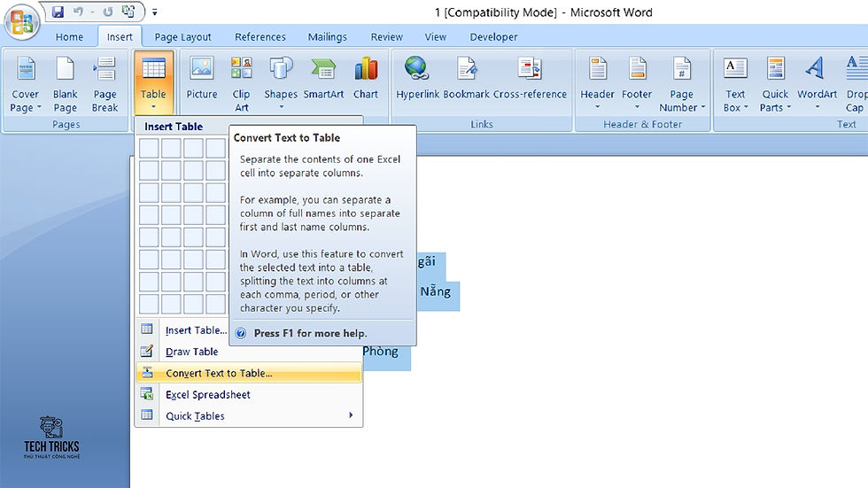Image resolution: width=868 pixels, height=488 pixels.
Task: Click the Excel Spreadsheet icon
Action: coord(147,394)
